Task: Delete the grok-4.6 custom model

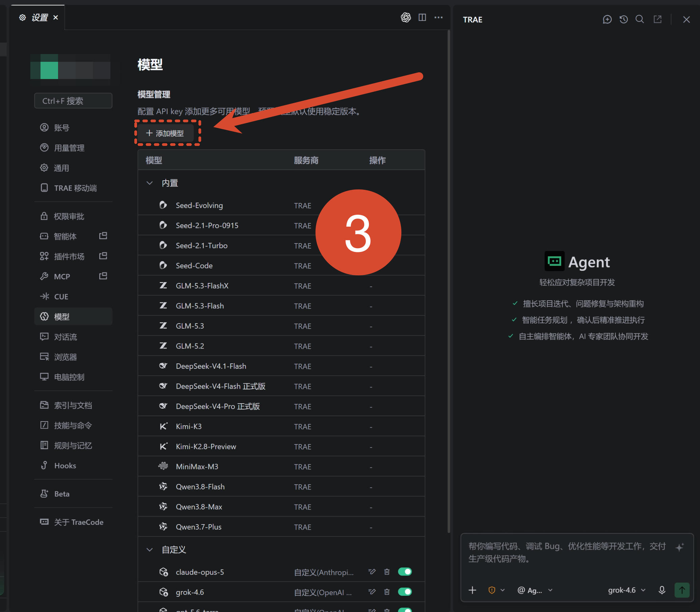Action: pyautogui.click(x=387, y=592)
